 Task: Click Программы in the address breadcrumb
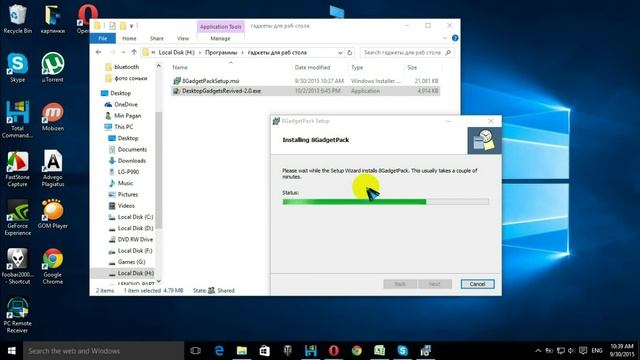point(221,53)
